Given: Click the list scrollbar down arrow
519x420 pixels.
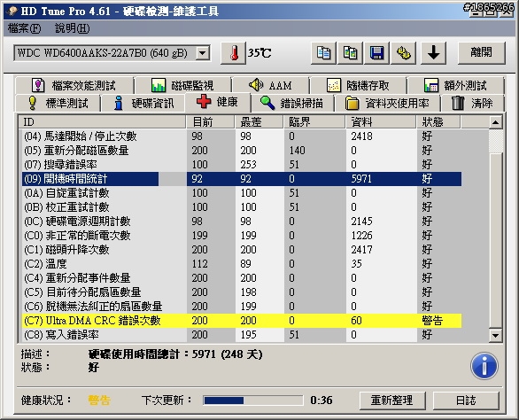Looking at the screenshot, I should click(495, 336).
